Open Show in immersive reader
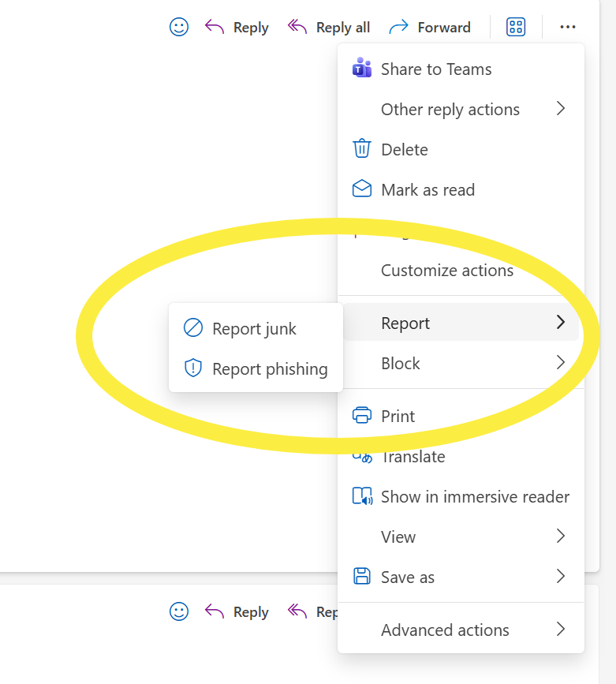This screenshot has height=684, width=616. pos(474,496)
